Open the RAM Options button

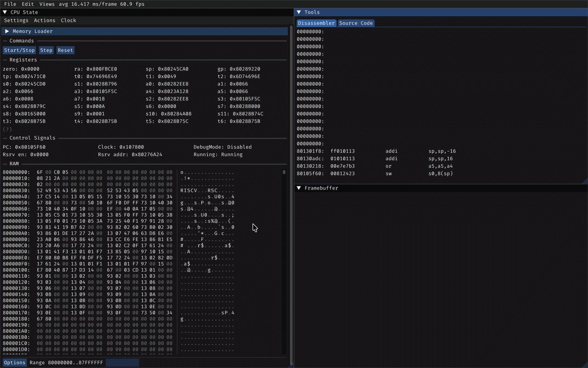(15, 362)
